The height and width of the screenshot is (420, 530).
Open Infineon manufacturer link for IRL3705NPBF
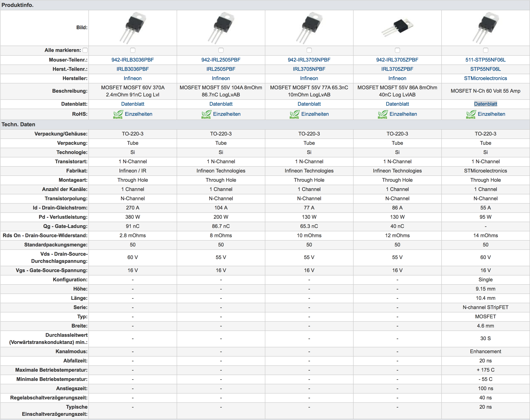(x=309, y=78)
